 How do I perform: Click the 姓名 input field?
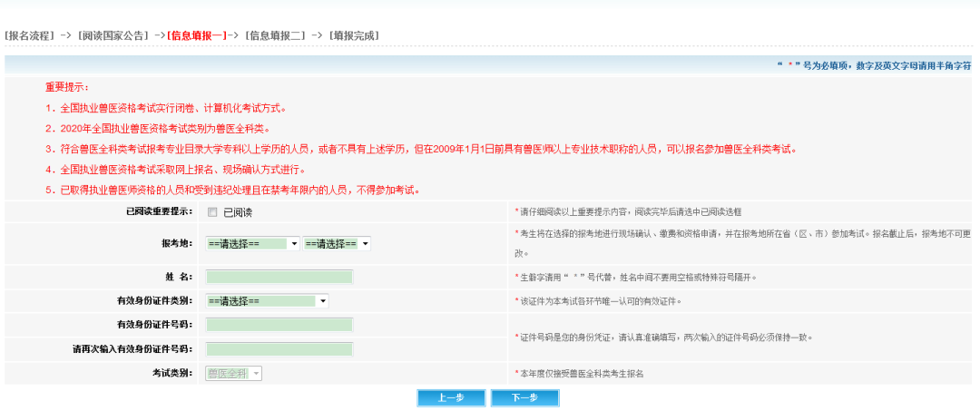click(x=279, y=277)
